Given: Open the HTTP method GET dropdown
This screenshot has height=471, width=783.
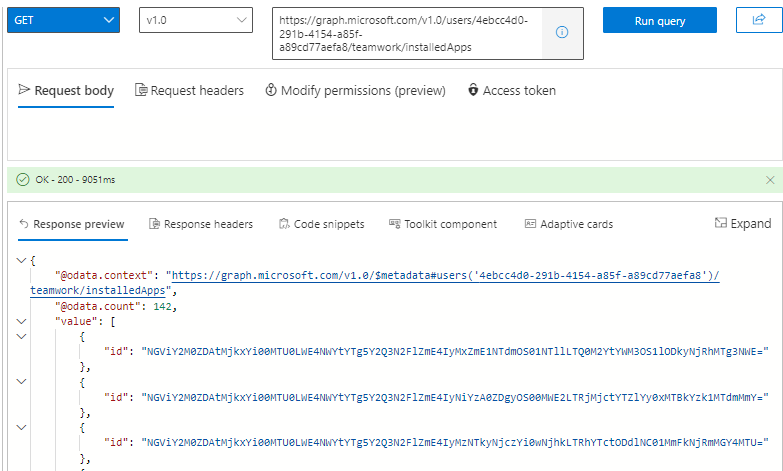Looking at the screenshot, I should click(x=63, y=20).
